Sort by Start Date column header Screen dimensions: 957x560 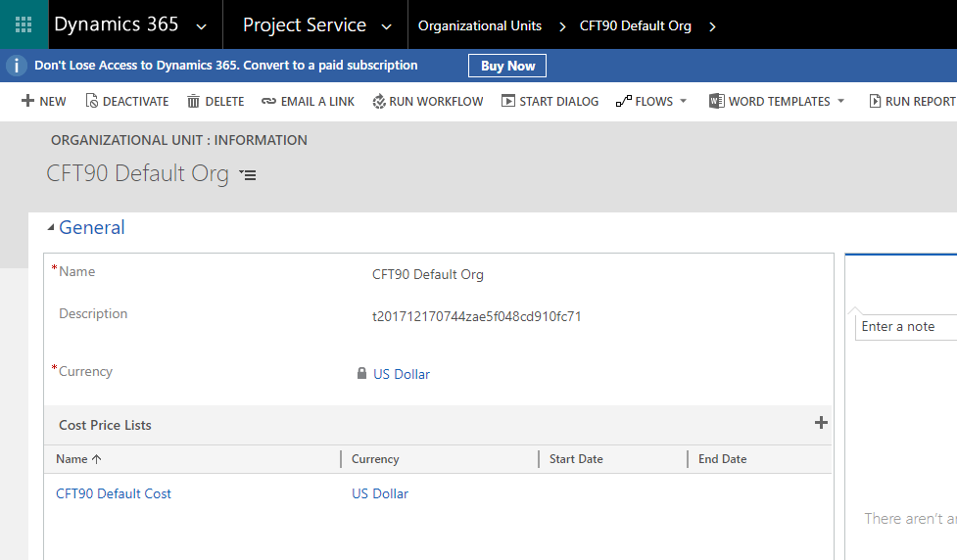(x=576, y=459)
